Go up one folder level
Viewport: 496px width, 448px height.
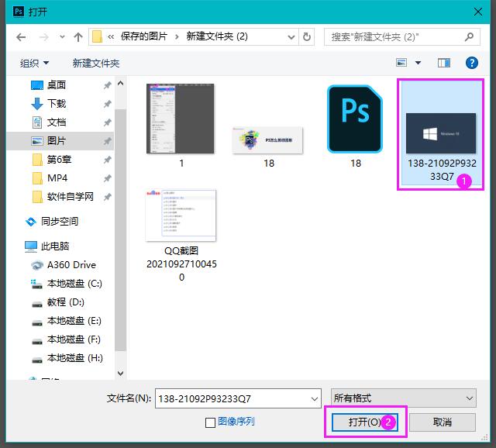click(78, 37)
